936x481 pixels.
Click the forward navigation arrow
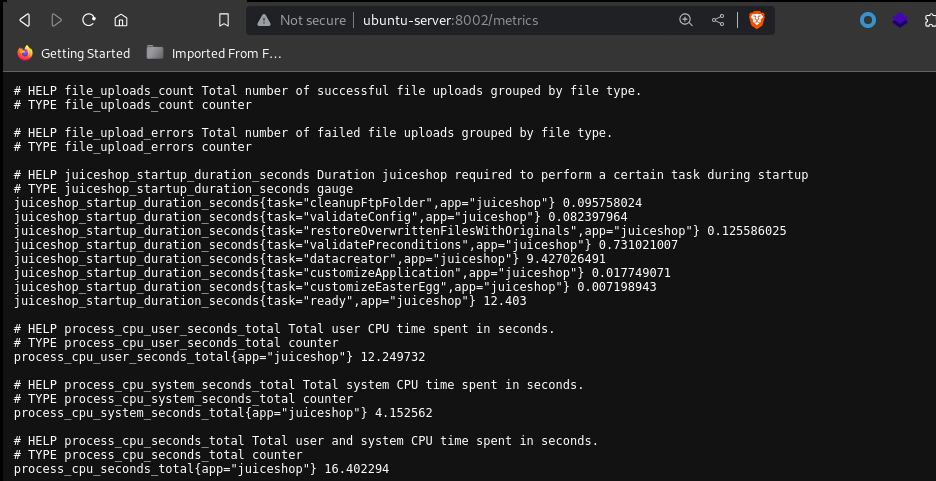57,20
